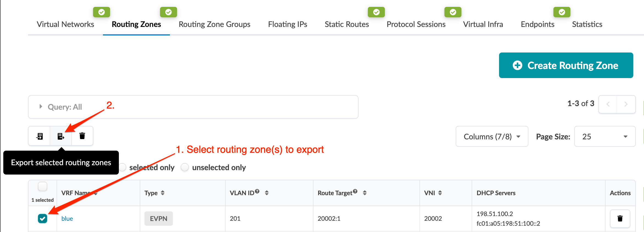Click the import routing zones icon
644x232 pixels.
click(x=40, y=136)
